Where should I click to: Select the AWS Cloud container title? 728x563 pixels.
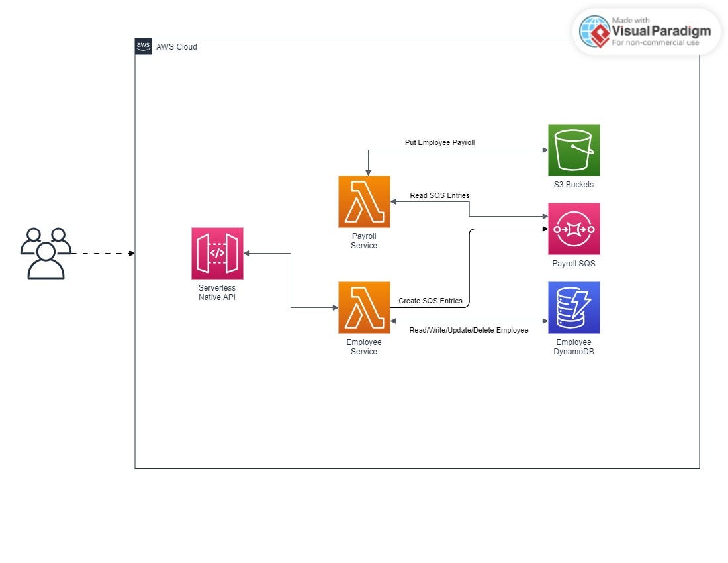(x=176, y=46)
